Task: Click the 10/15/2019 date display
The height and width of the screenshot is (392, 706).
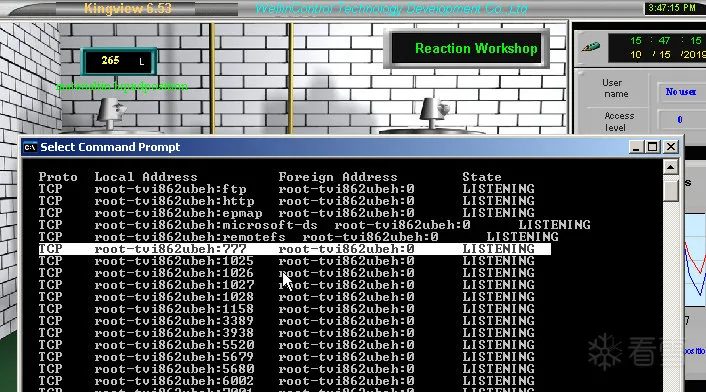Action: (x=667, y=54)
